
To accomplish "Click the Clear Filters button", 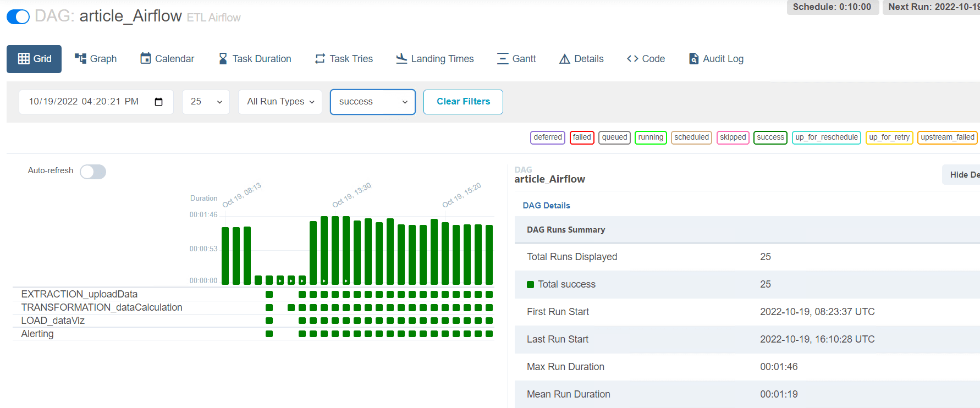I will pos(463,102).
